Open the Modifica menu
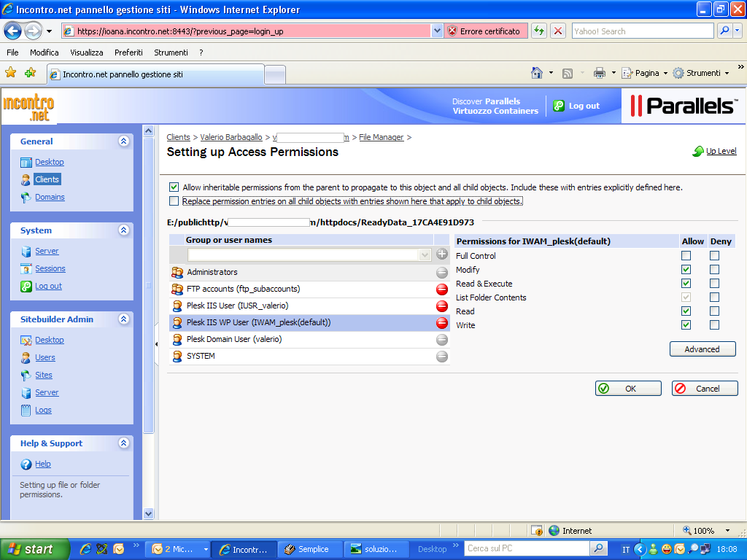The width and height of the screenshot is (747, 560). click(44, 52)
